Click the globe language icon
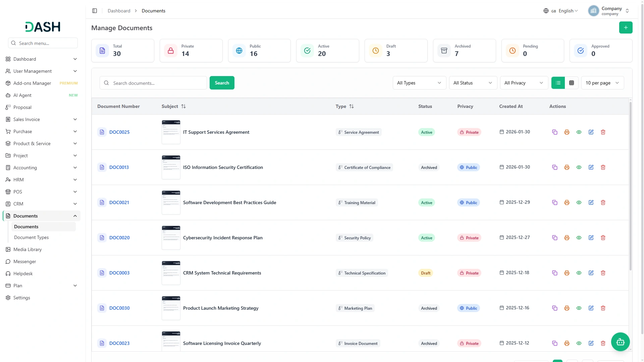The image size is (644, 362). point(546,11)
